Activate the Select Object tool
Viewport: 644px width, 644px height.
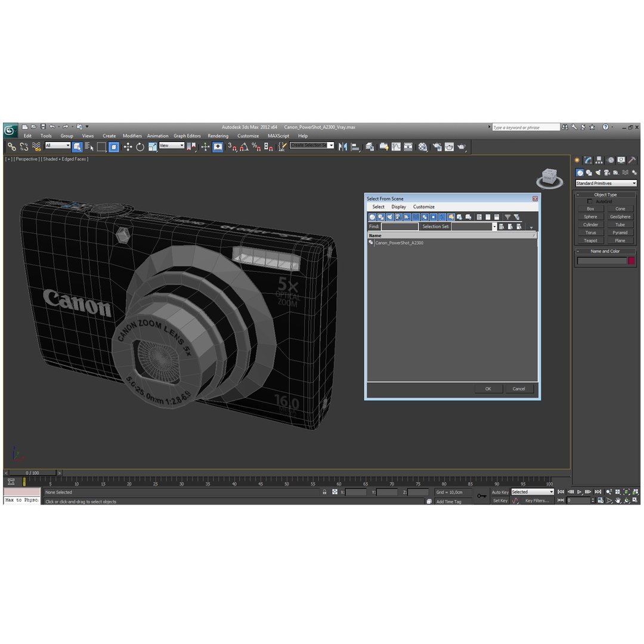(77, 147)
